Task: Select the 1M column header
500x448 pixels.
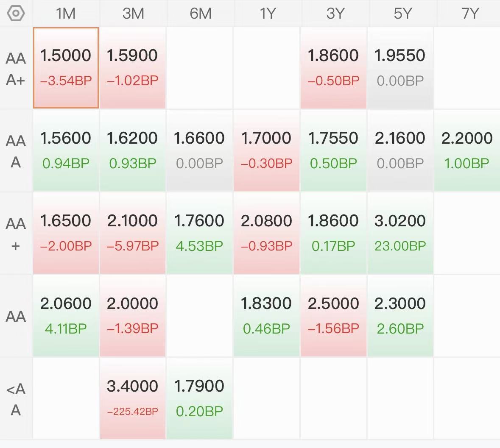Action: (66, 14)
